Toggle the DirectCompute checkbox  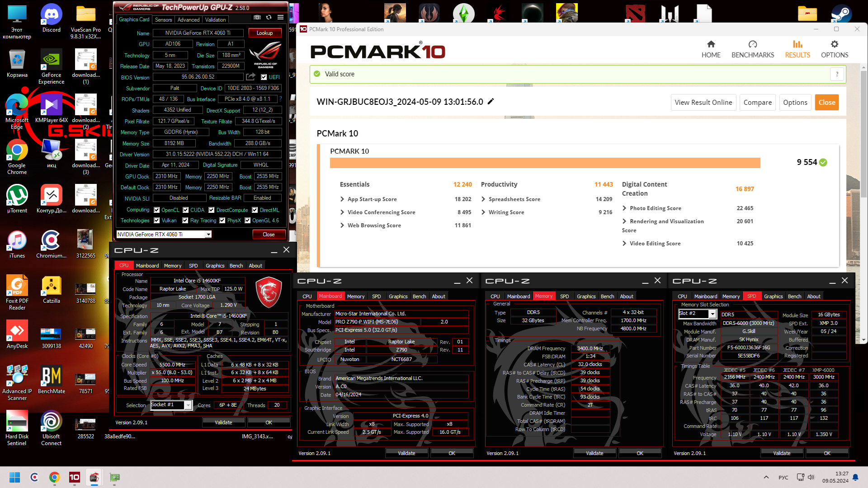[x=212, y=210]
